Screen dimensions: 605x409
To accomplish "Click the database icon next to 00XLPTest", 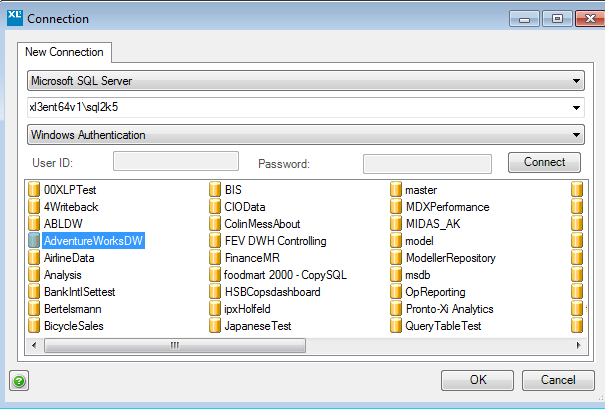I will (34, 190).
